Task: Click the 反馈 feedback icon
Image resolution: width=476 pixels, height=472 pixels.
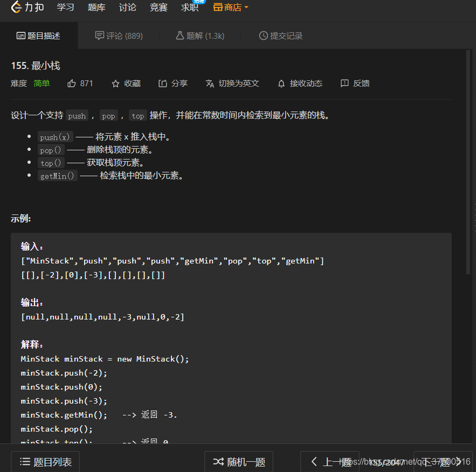Action: pyautogui.click(x=344, y=83)
